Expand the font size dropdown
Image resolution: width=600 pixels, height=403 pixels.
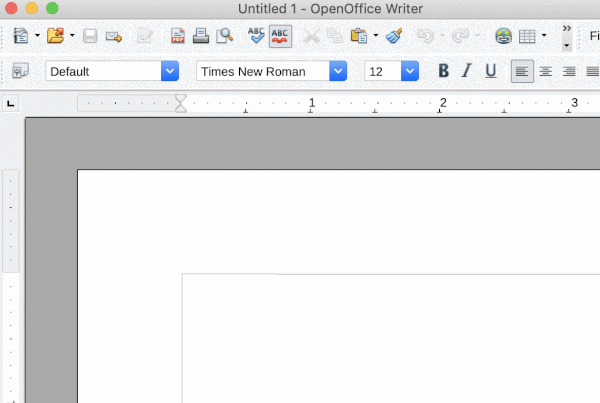click(x=410, y=71)
